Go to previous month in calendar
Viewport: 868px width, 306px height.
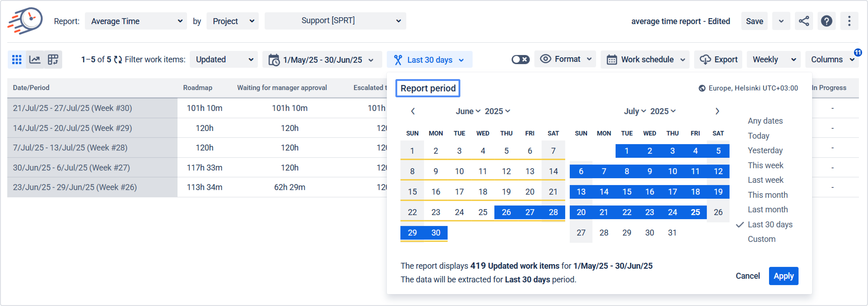[413, 111]
